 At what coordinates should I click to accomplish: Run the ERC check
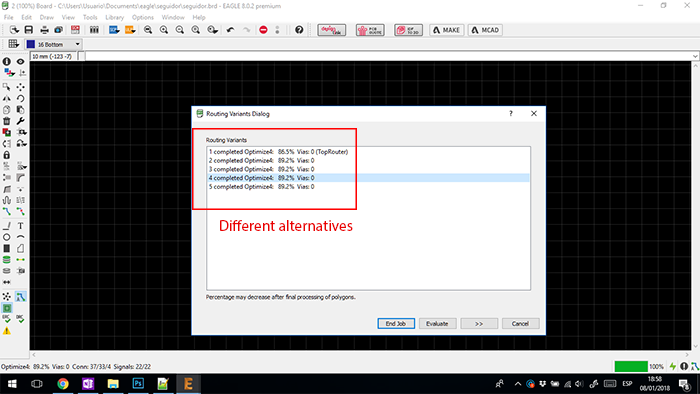click(x=7, y=319)
